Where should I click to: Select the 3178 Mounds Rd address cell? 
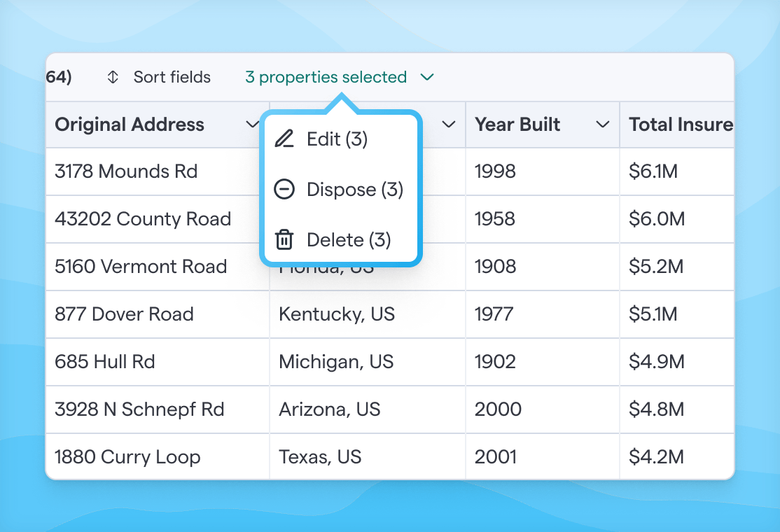(126, 171)
